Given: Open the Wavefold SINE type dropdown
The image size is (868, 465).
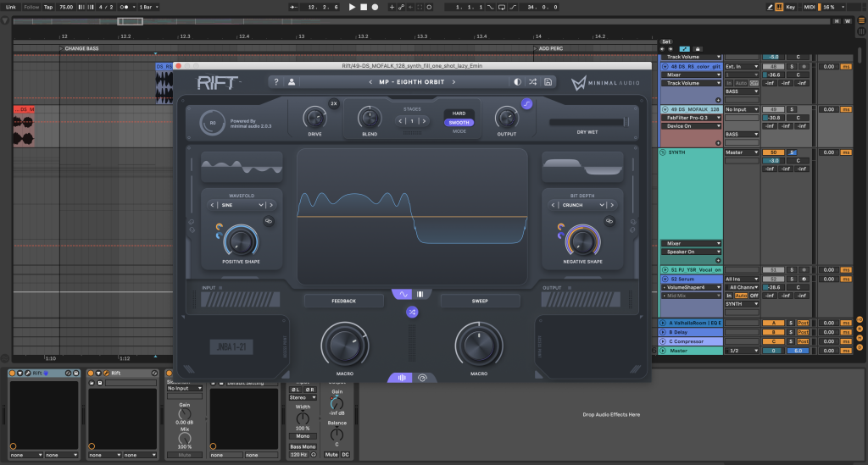Looking at the screenshot, I should tap(242, 205).
